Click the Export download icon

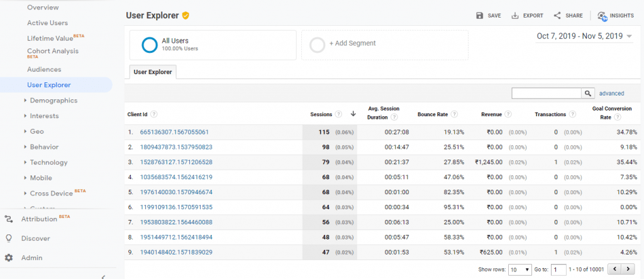tap(514, 16)
